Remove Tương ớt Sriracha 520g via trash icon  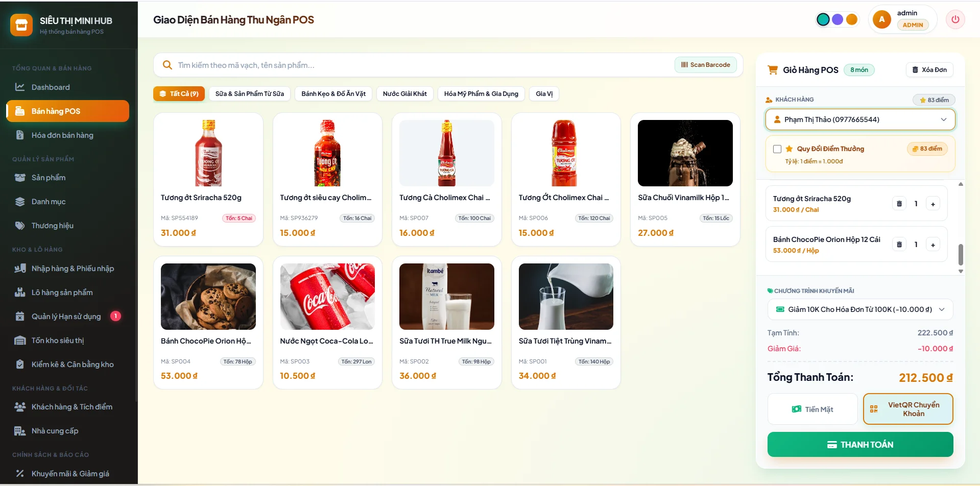pyautogui.click(x=899, y=204)
